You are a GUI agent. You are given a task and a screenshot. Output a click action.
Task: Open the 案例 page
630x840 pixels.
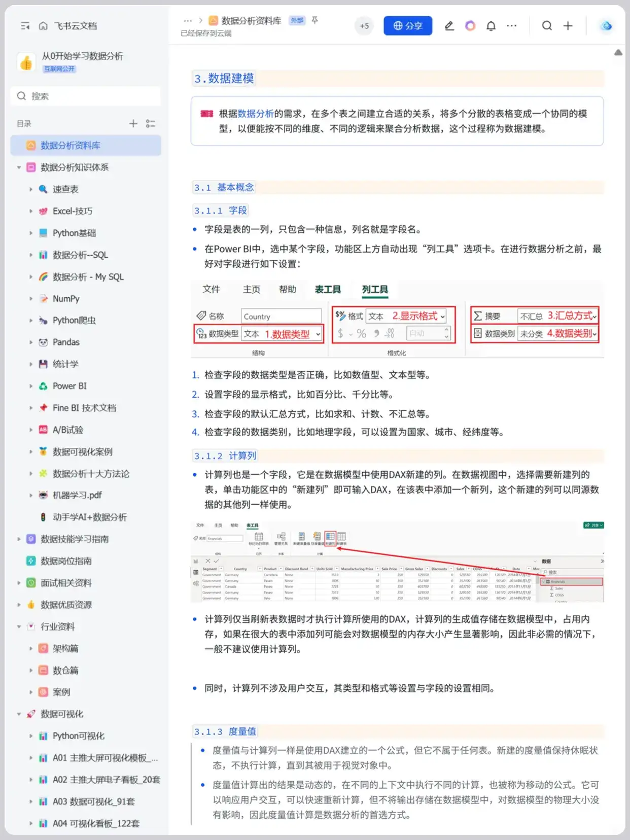61,692
